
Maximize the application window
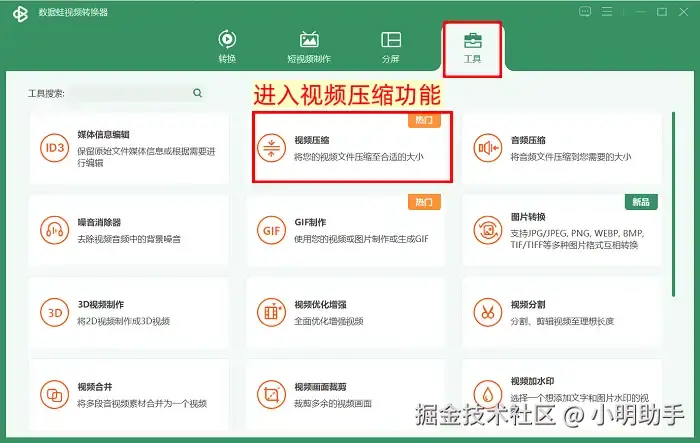(662, 12)
